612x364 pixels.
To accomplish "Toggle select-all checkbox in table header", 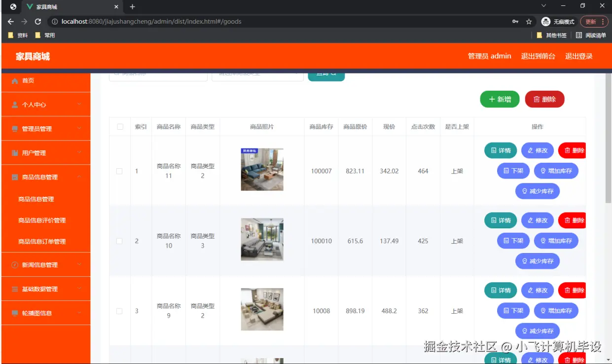I will click(120, 127).
